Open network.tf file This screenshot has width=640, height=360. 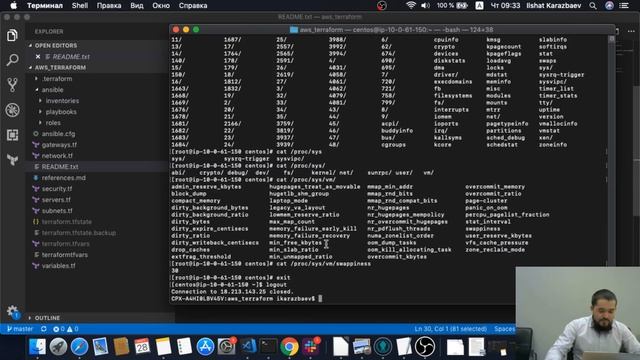click(x=57, y=156)
